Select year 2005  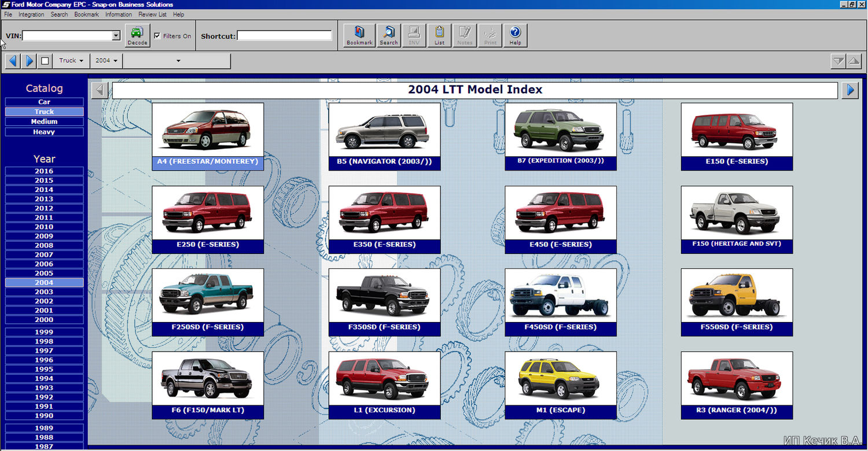click(45, 273)
